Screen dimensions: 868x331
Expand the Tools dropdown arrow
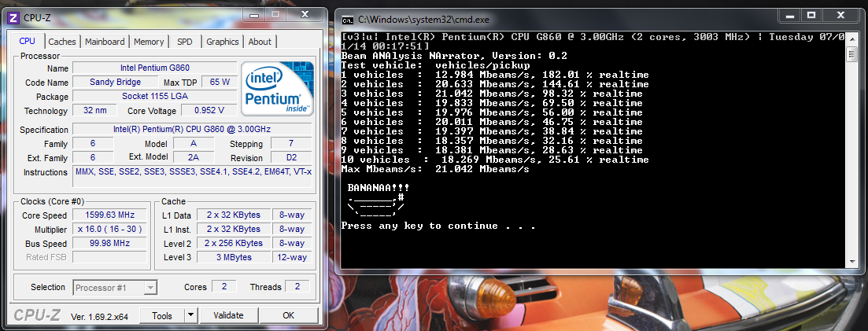coord(190,315)
